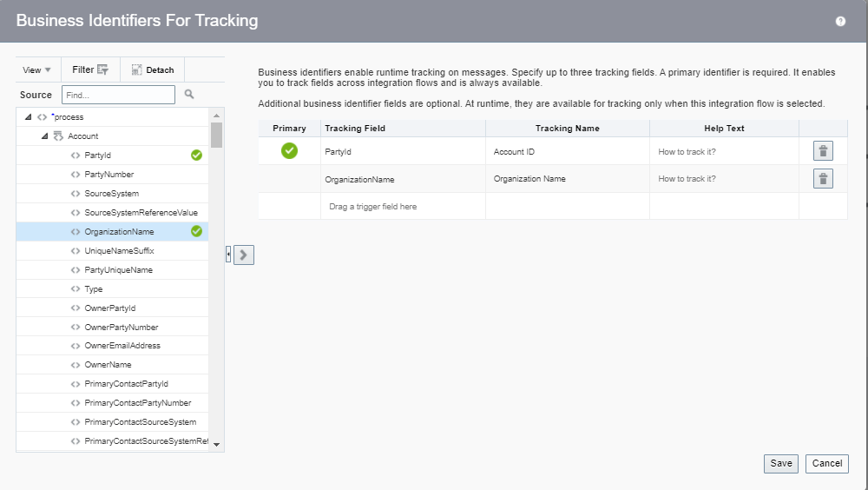This screenshot has height=490, width=868.
Task: Delete the OrganizationName tracking field row
Action: click(x=823, y=179)
